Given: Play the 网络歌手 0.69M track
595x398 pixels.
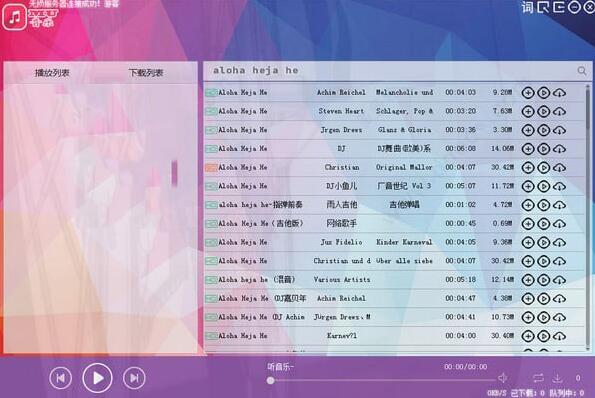Looking at the screenshot, I should (543, 224).
